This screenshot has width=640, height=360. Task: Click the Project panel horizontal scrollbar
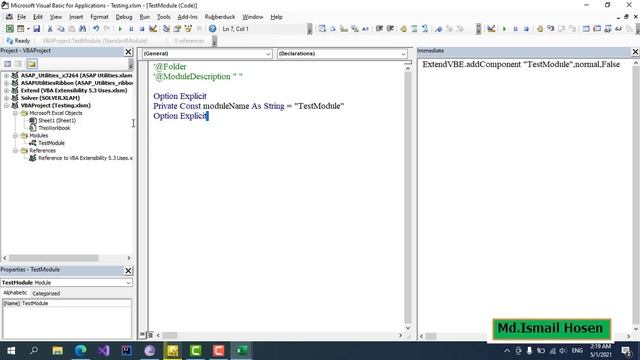[x=53, y=258]
